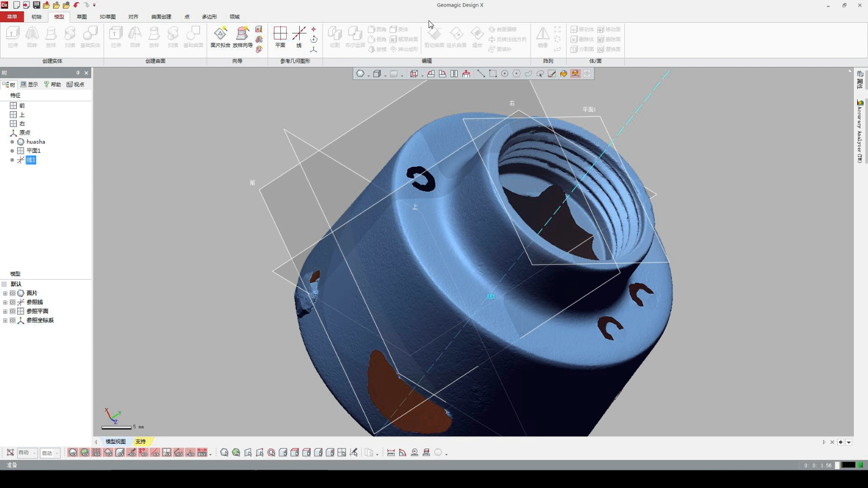Open the 多边形 ribbon tab
The image size is (868, 488).
coord(209,17)
